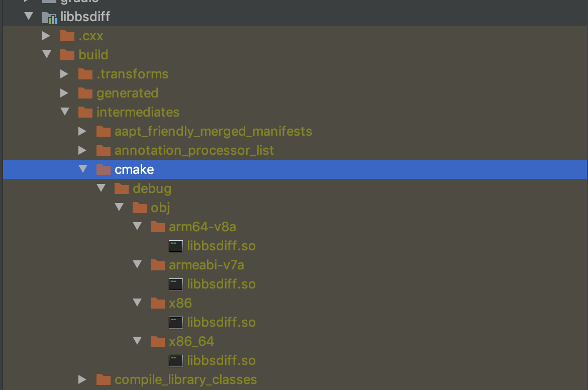Expand the generated folder
The height and width of the screenshot is (390, 588).
pyautogui.click(x=65, y=93)
